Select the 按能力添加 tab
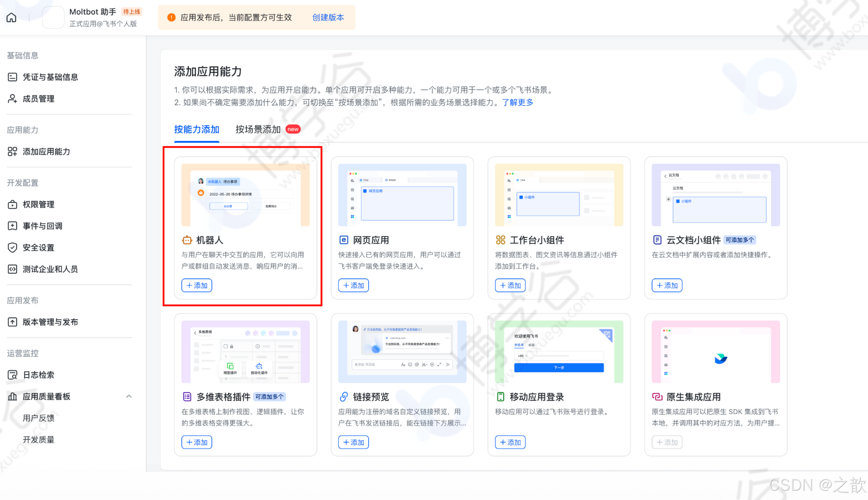This screenshot has width=868, height=500. 197,129
